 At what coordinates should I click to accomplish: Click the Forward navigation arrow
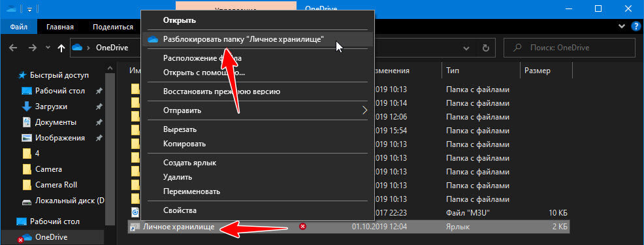pos(33,48)
